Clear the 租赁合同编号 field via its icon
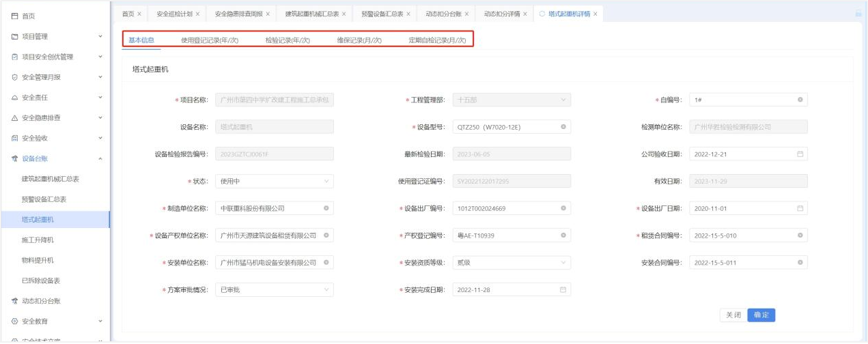 point(800,235)
